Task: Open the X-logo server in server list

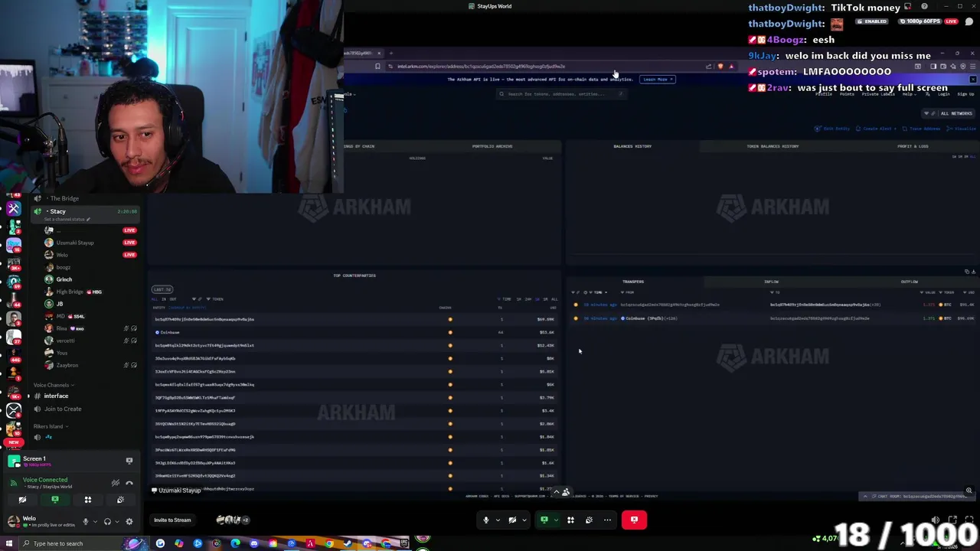Action: pyautogui.click(x=14, y=410)
